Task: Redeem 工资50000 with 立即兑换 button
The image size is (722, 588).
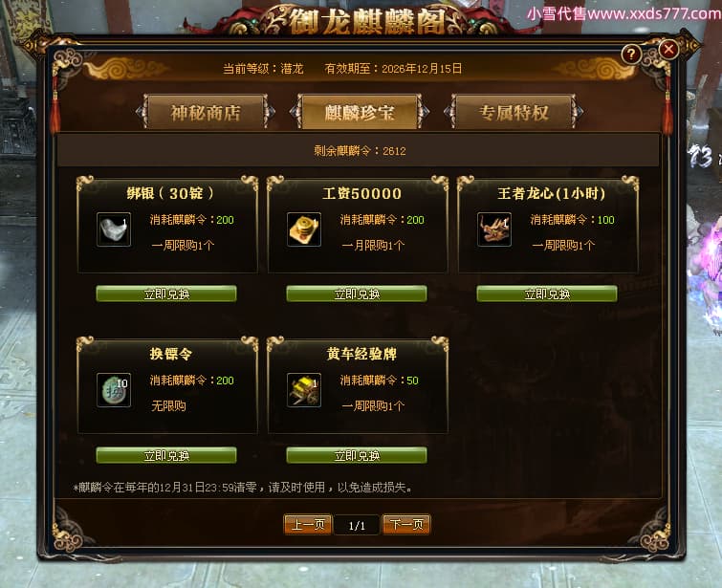Action: point(357,294)
